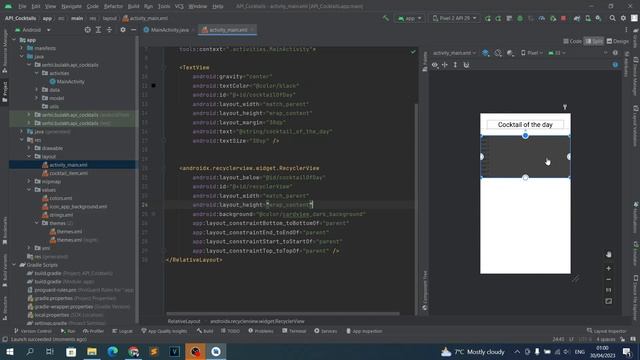Open the API version 33 preview dropdown
This screenshot has height=360, width=640.
[557, 53]
